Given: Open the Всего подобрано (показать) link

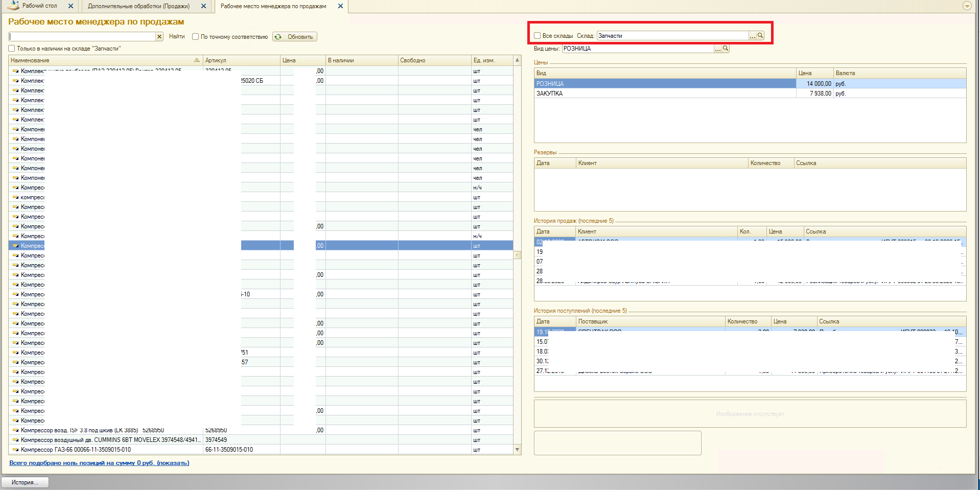Looking at the screenshot, I should pos(99,463).
